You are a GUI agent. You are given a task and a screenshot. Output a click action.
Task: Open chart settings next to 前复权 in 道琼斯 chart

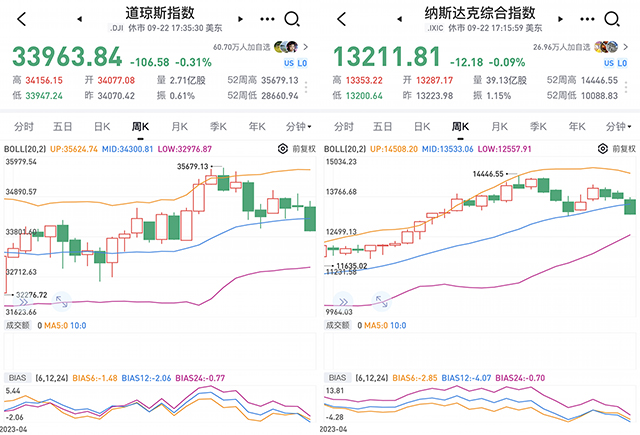(x=283, y=149)
